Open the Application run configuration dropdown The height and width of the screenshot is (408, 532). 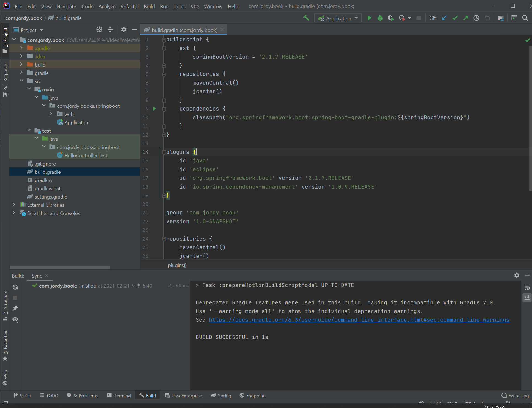[338, 18]
